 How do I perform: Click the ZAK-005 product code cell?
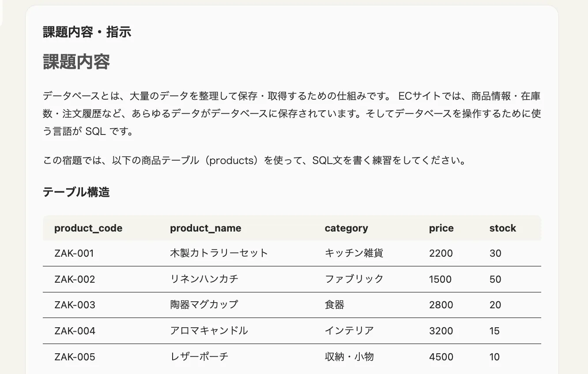coord(75,357)
